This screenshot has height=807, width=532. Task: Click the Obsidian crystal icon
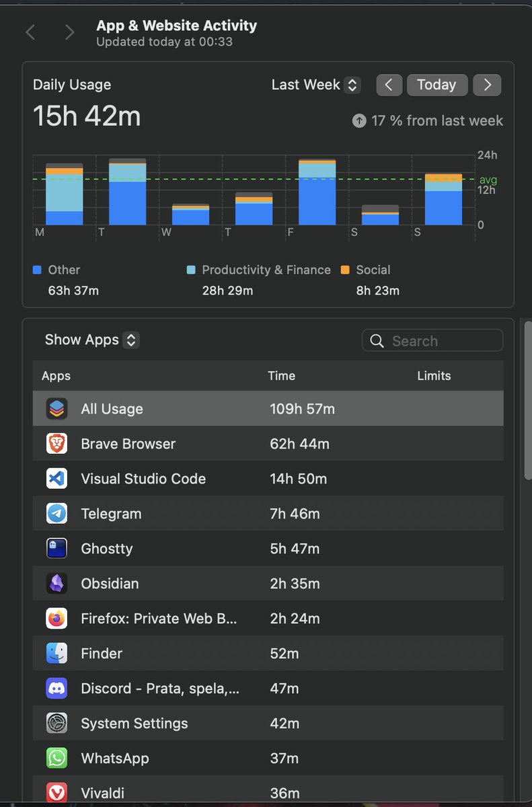coord(56,584)
